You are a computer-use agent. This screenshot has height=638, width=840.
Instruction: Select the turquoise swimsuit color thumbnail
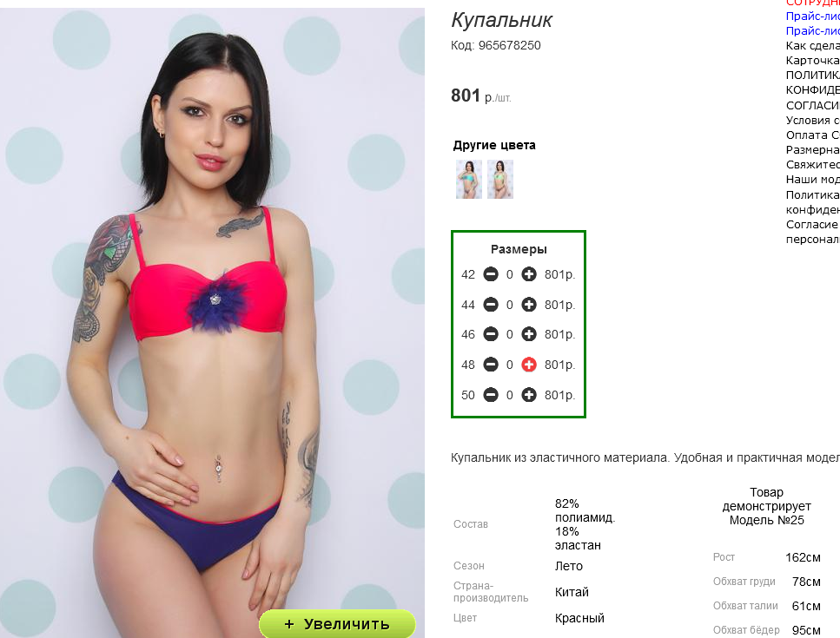(x=469, y=180)
